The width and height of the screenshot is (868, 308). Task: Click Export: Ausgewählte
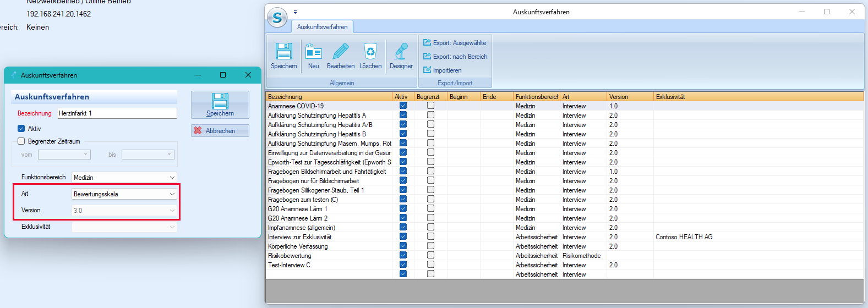(455, 43)
